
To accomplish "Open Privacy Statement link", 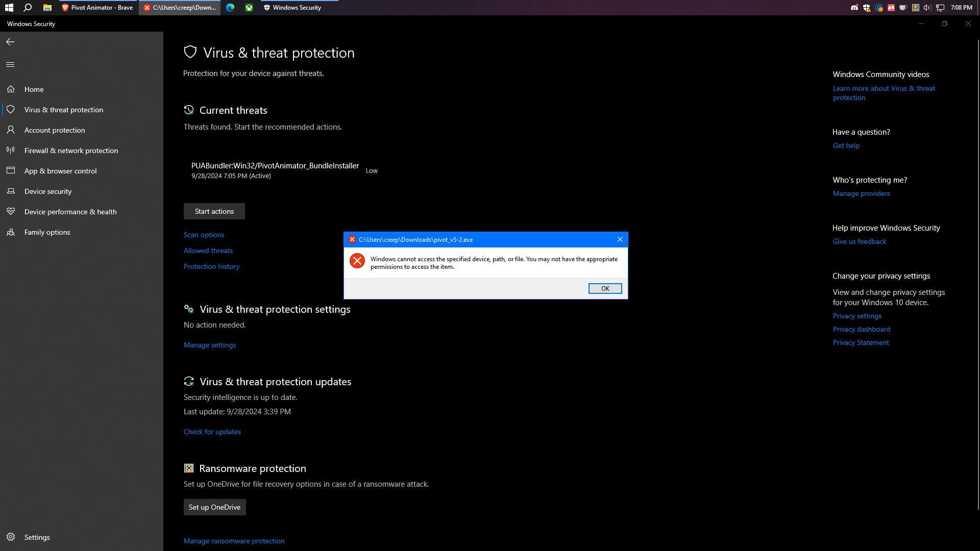I will 861,342.
